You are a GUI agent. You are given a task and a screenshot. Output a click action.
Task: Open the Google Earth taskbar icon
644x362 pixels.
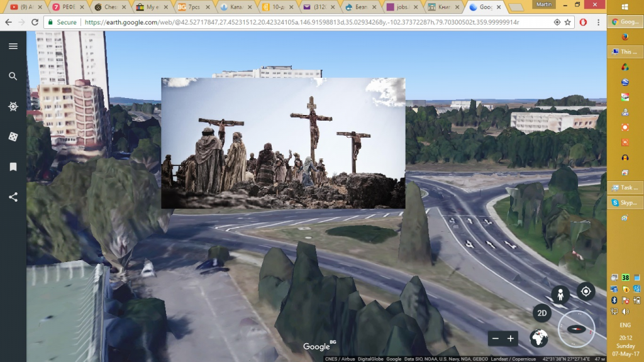coord(625,82)
